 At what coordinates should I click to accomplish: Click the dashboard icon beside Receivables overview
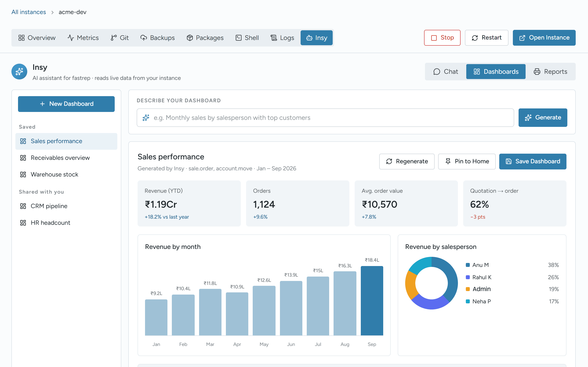(23, 158)
